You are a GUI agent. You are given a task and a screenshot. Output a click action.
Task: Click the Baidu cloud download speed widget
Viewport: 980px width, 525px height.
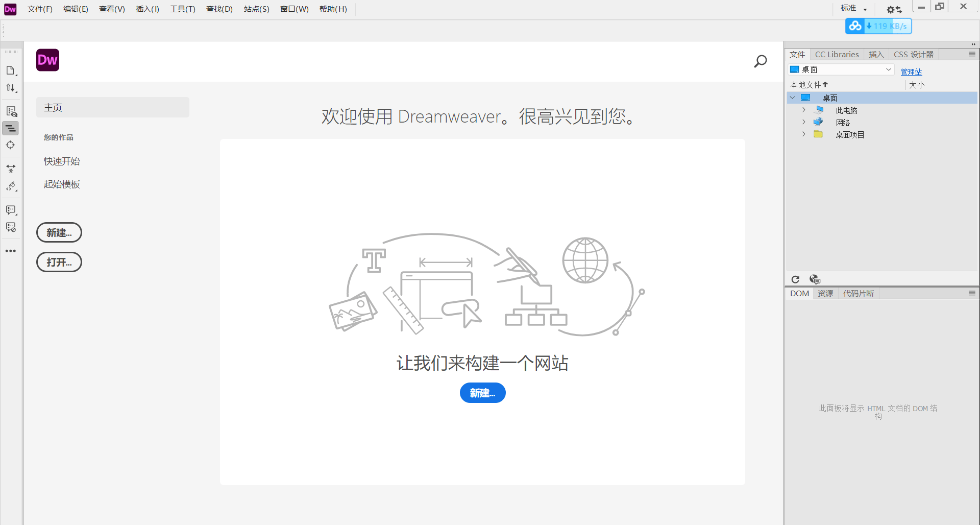pos(878,26)
